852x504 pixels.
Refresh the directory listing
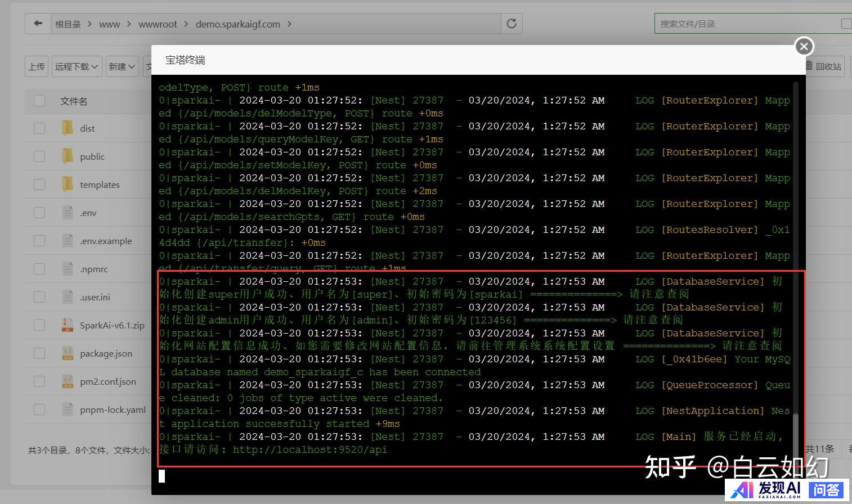[x=512, y=24]
